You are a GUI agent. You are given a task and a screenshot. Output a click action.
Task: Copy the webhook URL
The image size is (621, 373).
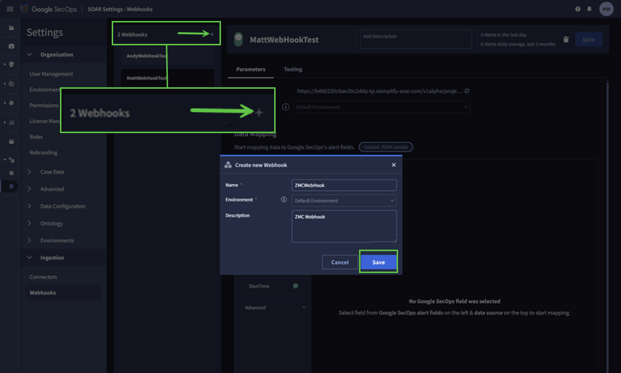[x=467, y=91]
